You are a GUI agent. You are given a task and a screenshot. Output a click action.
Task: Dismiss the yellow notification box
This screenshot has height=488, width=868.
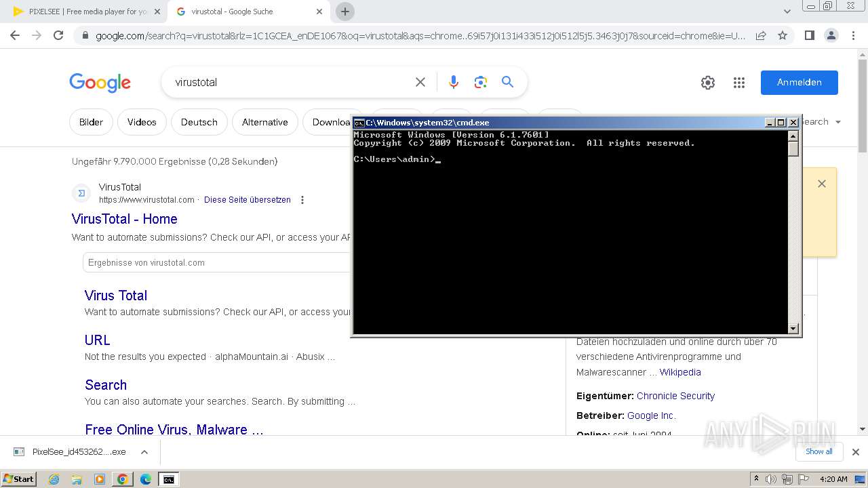click(822, 184)
